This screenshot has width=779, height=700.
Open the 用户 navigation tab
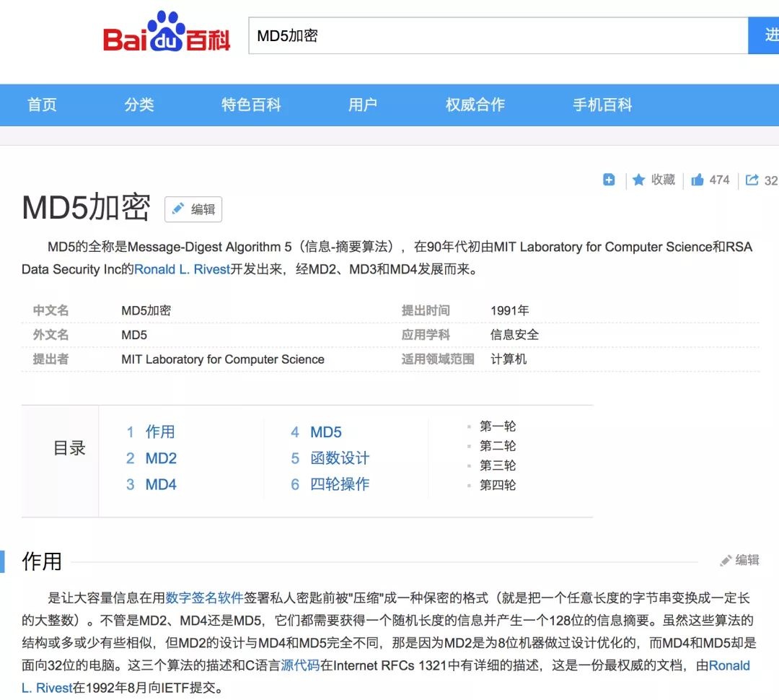363,105
